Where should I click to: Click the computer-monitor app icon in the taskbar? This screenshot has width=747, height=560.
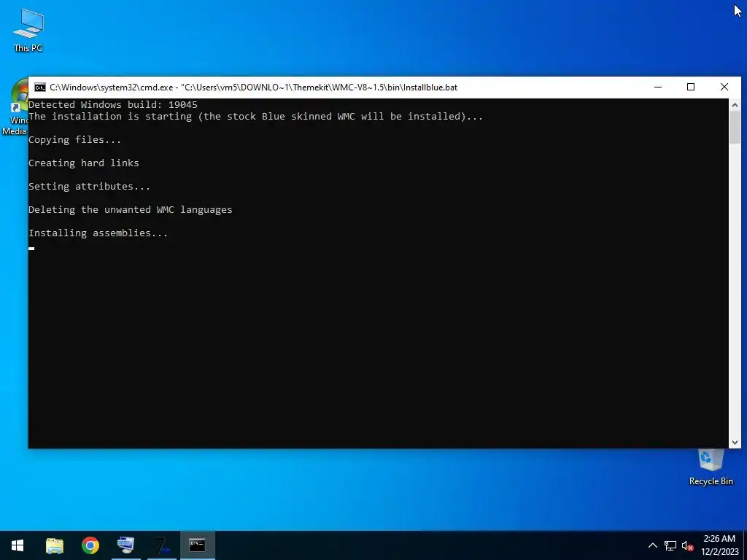click(125, 545)
